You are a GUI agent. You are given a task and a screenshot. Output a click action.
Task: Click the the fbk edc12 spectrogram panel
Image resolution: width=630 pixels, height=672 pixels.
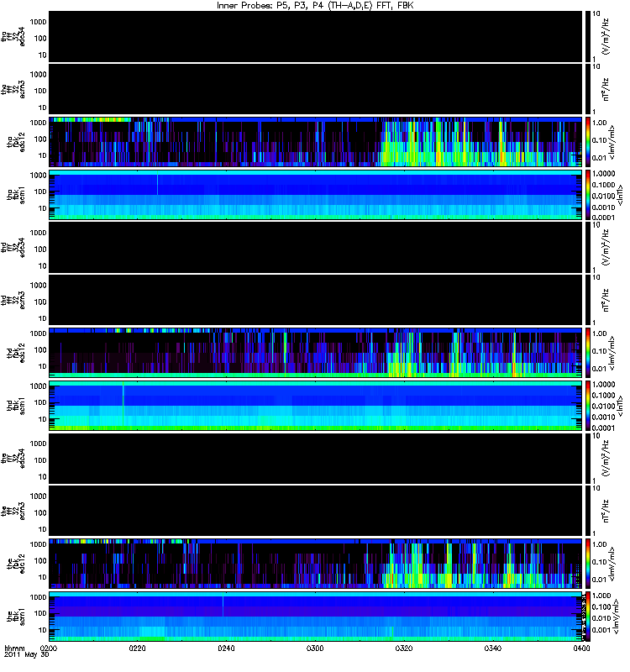pos(316,564)
